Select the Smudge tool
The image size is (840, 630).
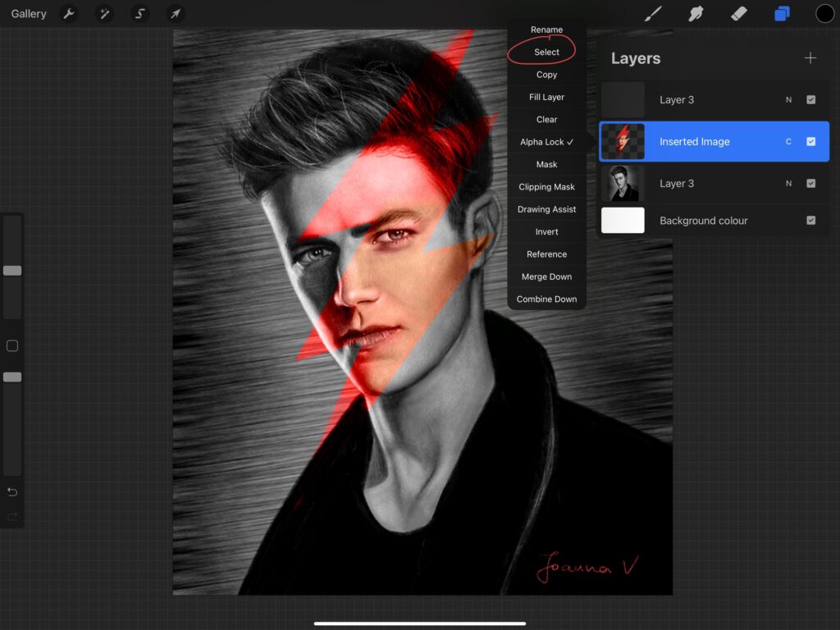696,14
